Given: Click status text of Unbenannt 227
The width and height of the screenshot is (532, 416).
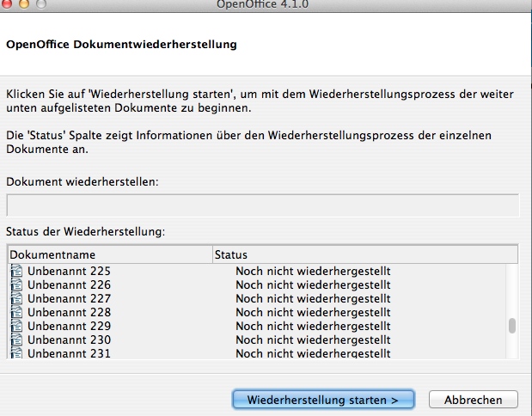Looking at the screenshot, I should pyautogui.click(x=313, y=298).
